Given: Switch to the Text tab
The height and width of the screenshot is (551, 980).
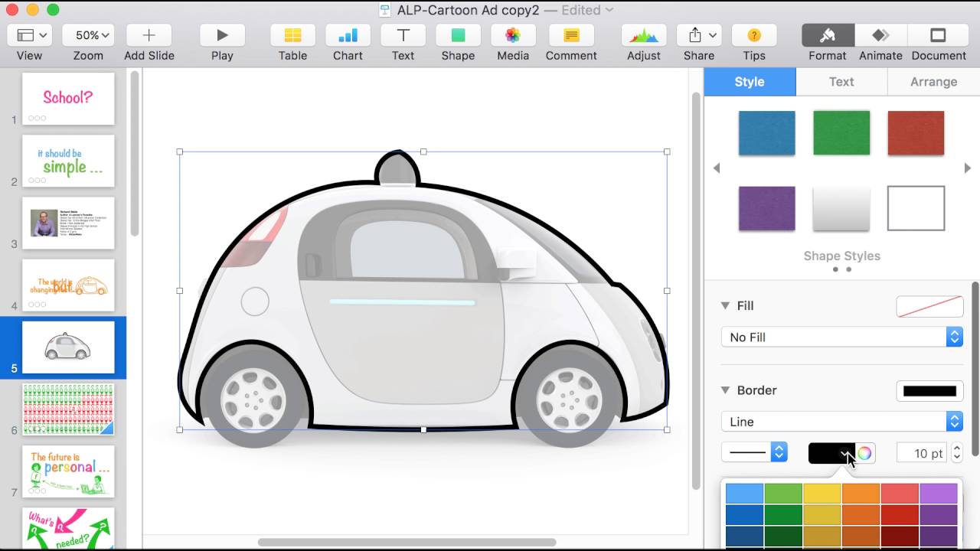Looking at the screenshot, I should tap(841, 82).
